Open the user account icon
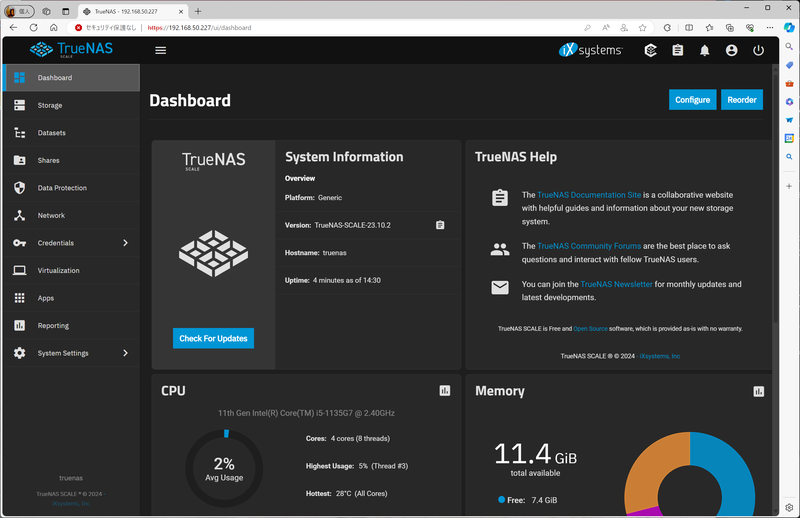Viewport: 800px width, 518px height. pyautogui.click(x=732, y=50)
